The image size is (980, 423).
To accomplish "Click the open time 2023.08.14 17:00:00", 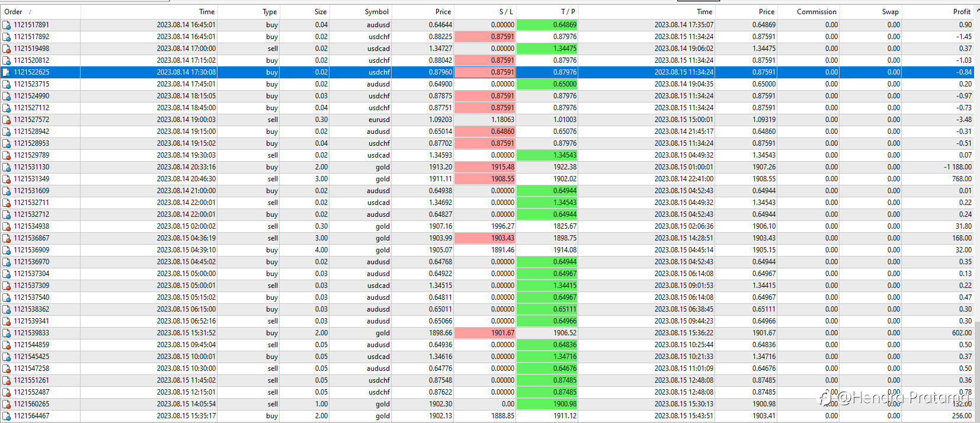I will click(186, 49).
